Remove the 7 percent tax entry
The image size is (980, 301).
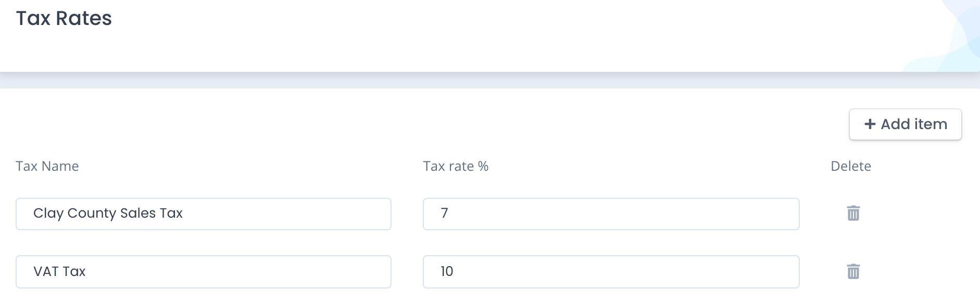click(853, 213)
